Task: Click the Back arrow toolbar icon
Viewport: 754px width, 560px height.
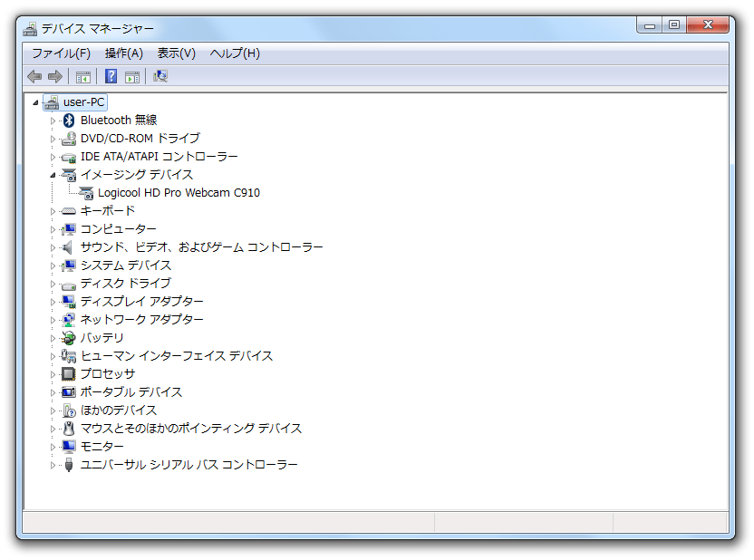Action: pyautogui.click(x=34, y=76)
